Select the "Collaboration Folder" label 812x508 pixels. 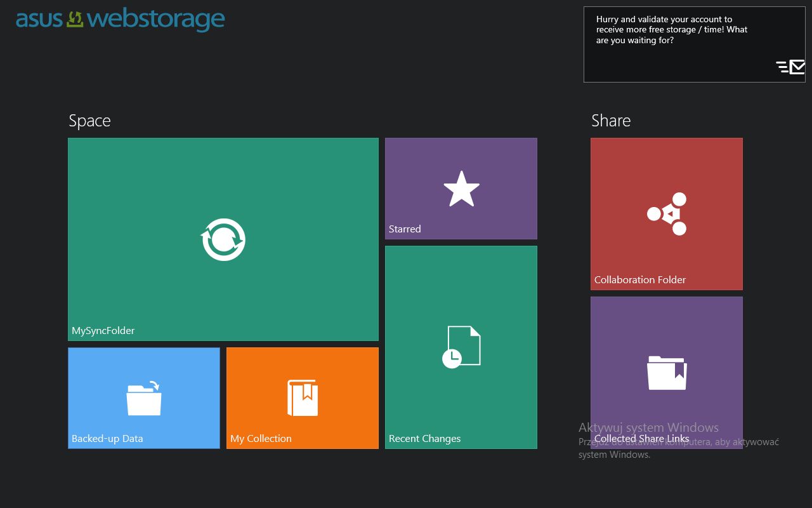click(640, 280)
